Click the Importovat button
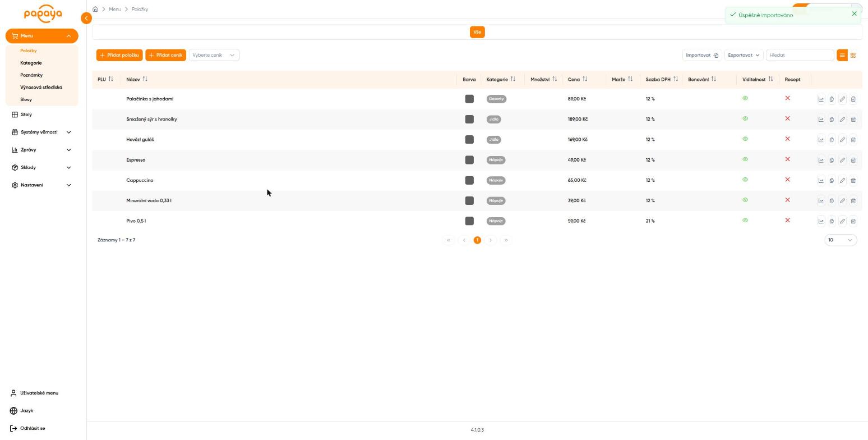 click(702, 55)
